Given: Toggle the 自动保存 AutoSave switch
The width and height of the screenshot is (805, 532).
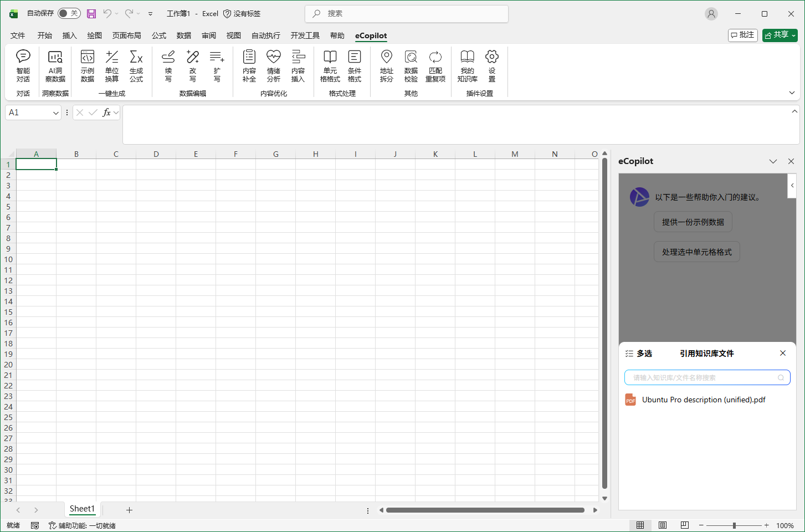Looking at the screenshot, I should (x=69, y=13).
